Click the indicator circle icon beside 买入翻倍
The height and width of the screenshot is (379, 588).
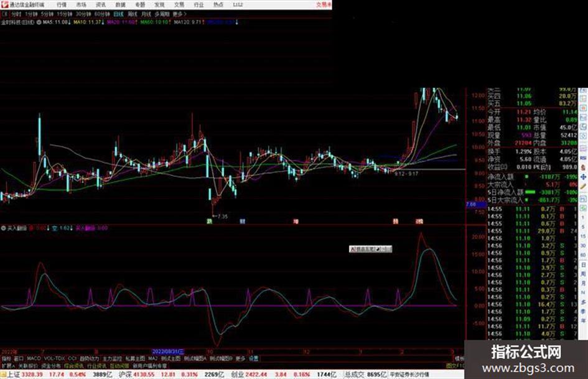(3, 228)
